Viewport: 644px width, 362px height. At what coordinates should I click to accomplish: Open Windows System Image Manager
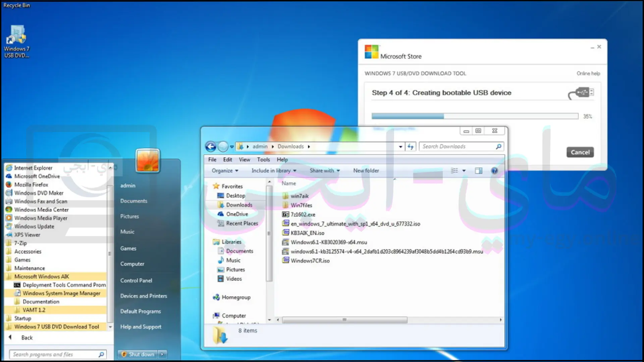coord(57,293)
